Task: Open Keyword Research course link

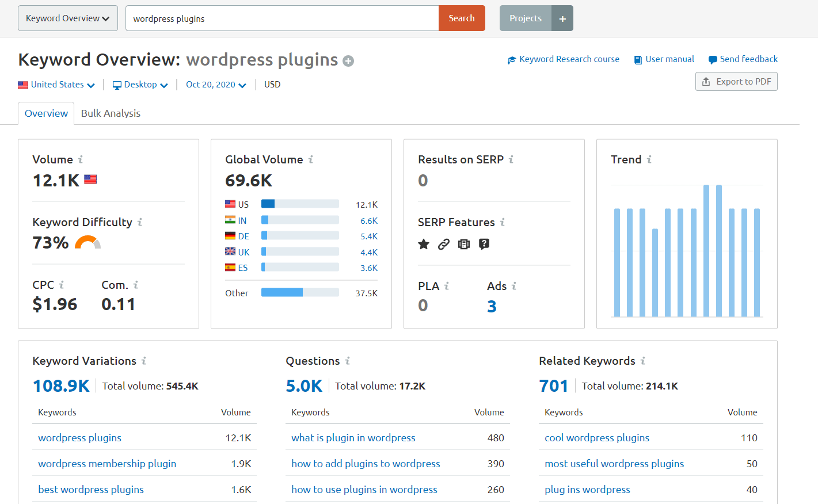Action: point(564,59)
